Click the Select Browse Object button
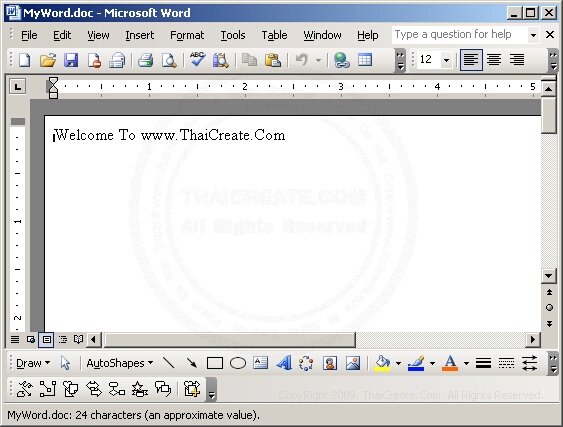Image resolution: width=563 pixels, height=427 pixels. (x=549, y=308)
